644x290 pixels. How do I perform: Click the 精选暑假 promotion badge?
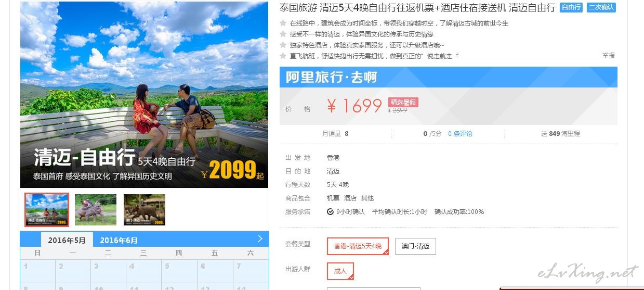(x=403, y=103)
